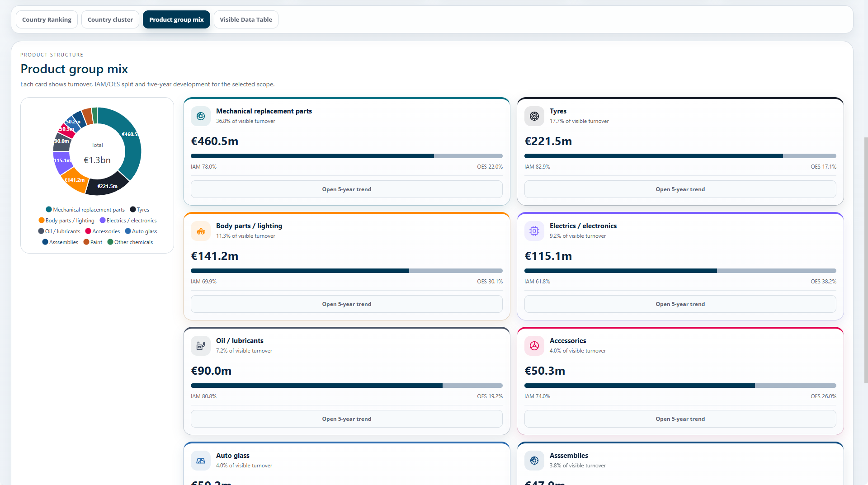This screenshot has width=868, height=485.
Task: Click the Electrics / electronics IAM/OES bar
Action: [680, 271]
